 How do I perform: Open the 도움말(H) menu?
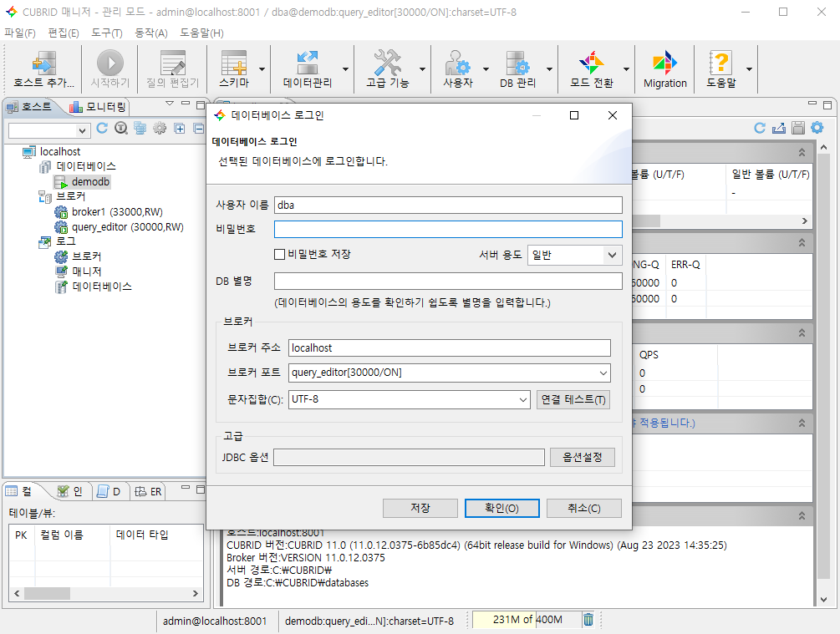pyautogui.click(x=201, y=33)
